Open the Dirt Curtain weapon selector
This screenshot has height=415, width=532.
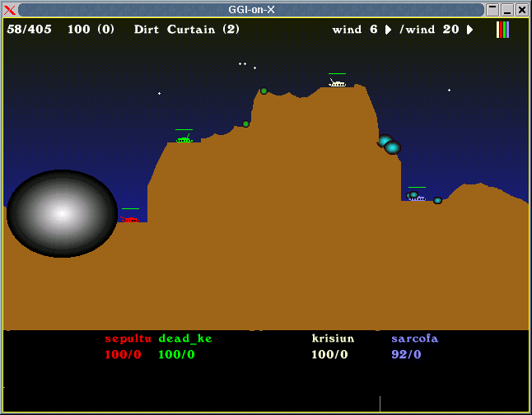(x=187, y=30)
